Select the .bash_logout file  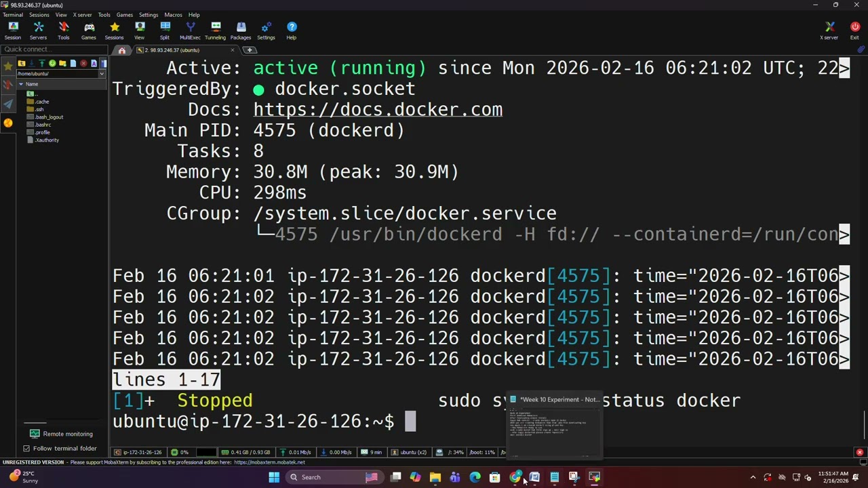[x=45, y=117]
